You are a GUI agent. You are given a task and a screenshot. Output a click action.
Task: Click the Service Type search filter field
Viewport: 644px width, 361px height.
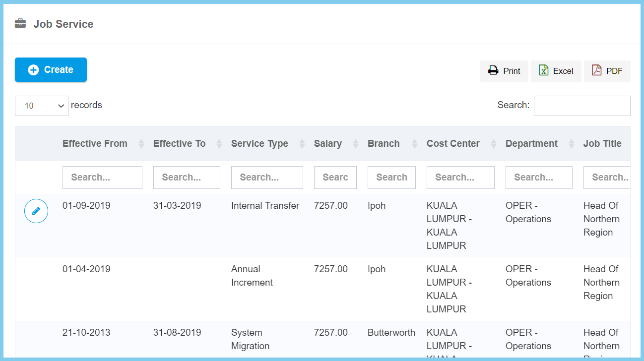(267, 178)
